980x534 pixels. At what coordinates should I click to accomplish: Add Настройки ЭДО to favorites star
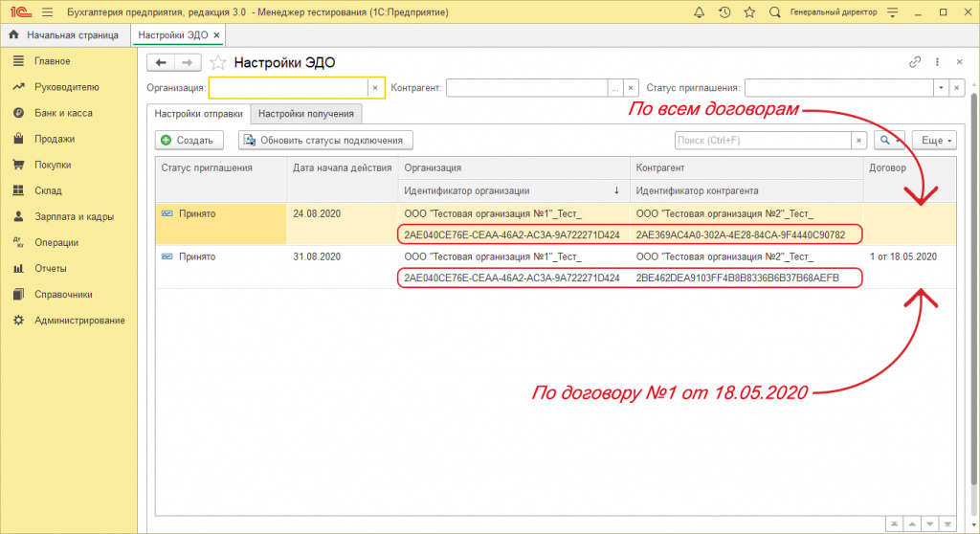click(217, 62)
